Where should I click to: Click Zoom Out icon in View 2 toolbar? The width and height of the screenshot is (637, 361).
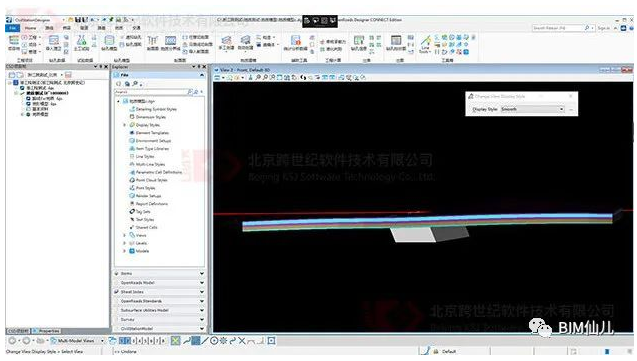point(265,77)
